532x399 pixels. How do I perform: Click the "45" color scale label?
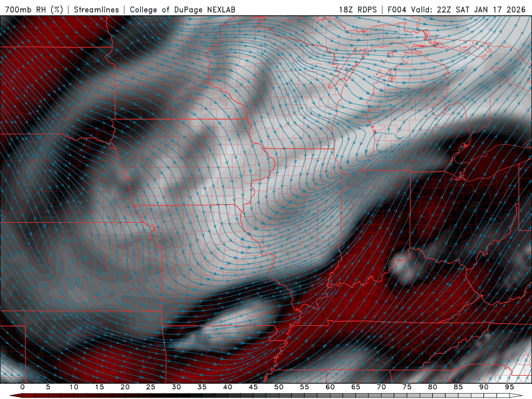pyautogui.click(x=253, y=387)
